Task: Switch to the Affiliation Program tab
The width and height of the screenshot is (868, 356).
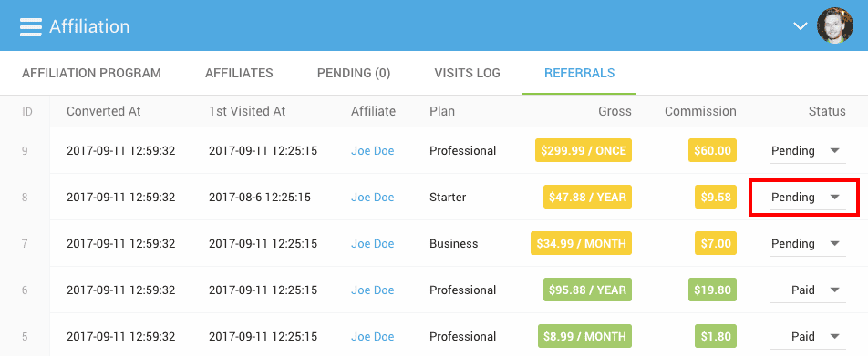Action: coord(91,73)
